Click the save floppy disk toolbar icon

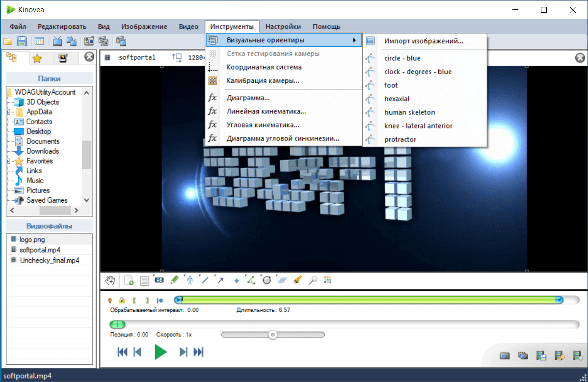22,41
